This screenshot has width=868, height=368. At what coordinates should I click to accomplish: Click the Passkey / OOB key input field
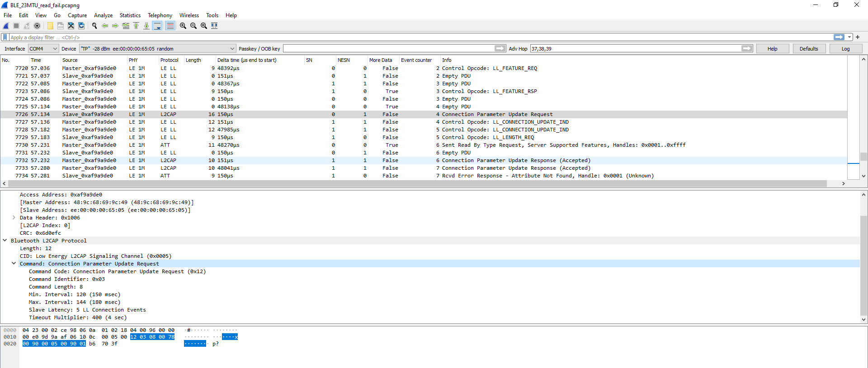(x=389, y=48)
